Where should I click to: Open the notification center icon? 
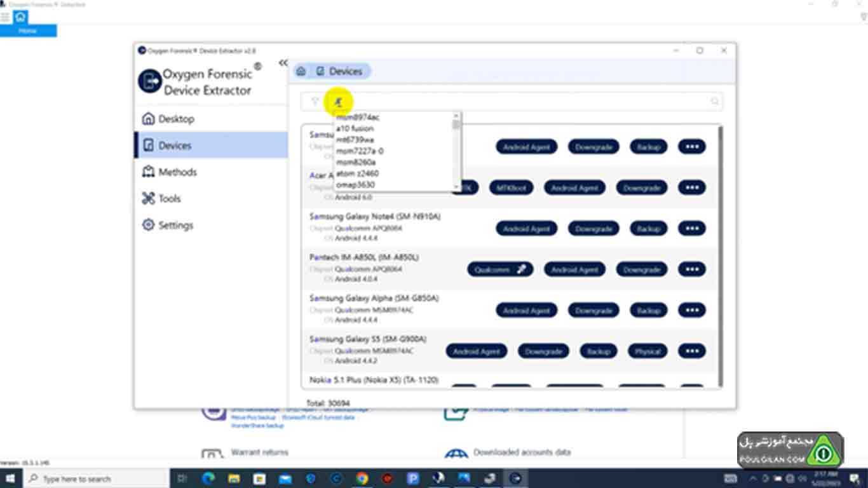[855, 478]
